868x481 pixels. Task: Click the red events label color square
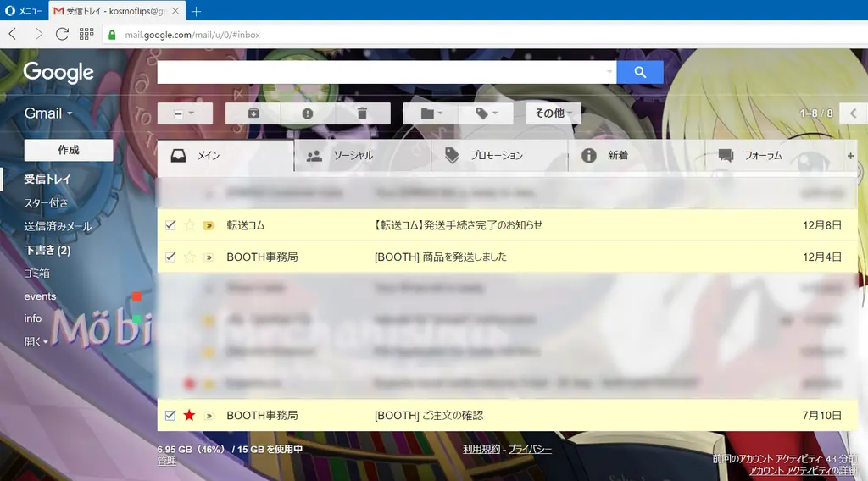136,296
